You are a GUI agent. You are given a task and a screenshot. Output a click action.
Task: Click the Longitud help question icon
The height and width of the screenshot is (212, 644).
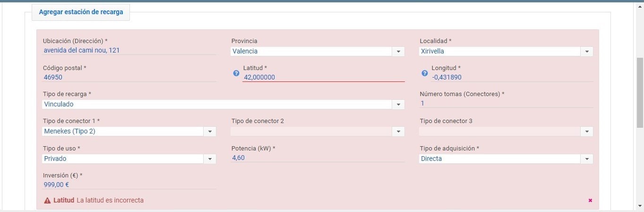click(x=424, y=73)
